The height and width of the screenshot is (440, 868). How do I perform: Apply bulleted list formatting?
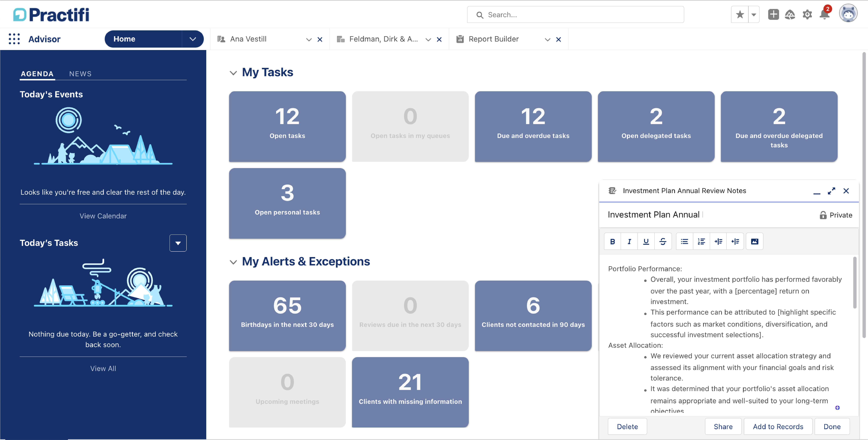point(684,241)
